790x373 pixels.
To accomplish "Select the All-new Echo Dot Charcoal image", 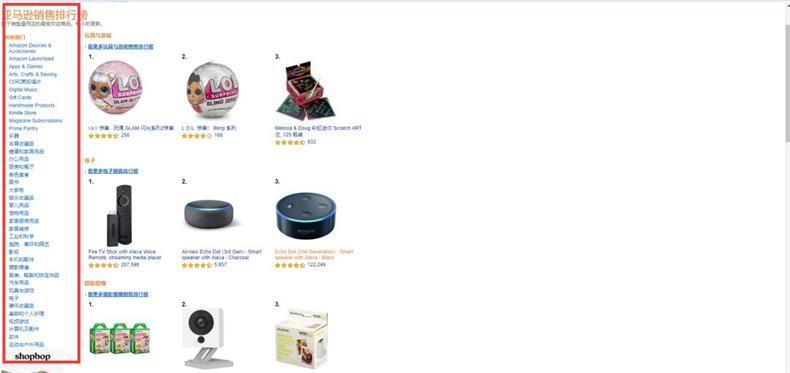I will [211, 214].
